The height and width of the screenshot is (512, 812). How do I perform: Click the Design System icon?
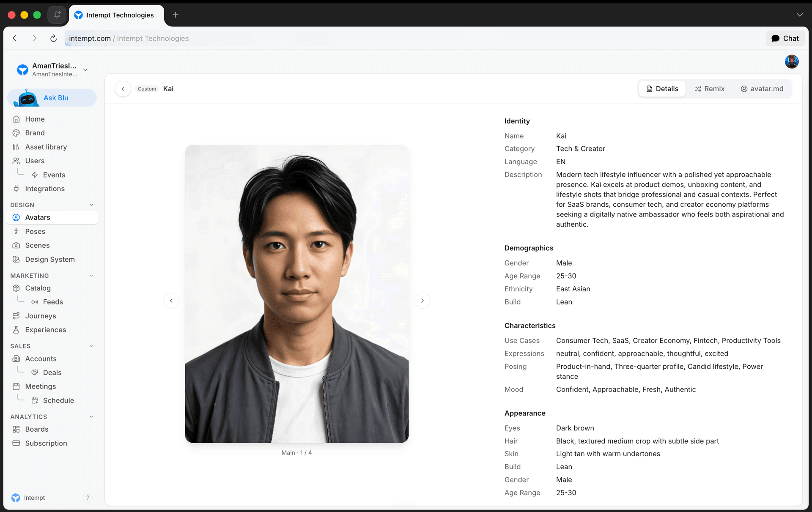(x=16, y=260)
